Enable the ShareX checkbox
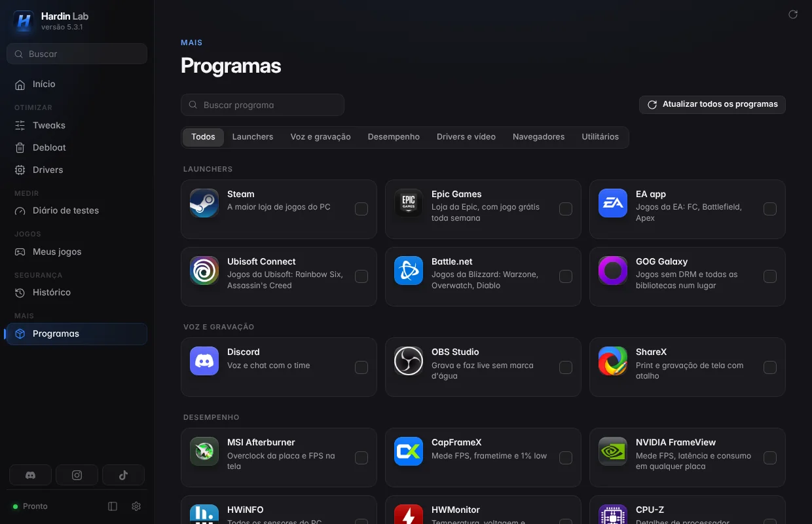The height and width of the screenshot is (524, 812). 770,367
